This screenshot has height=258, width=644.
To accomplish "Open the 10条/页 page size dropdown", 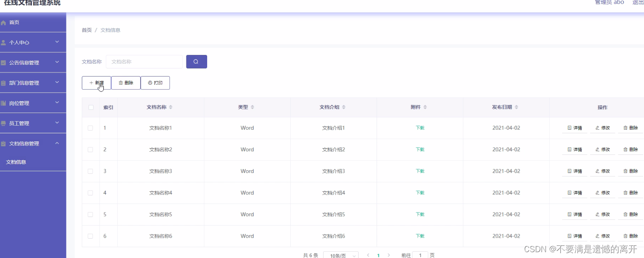I will click(341, 255).
